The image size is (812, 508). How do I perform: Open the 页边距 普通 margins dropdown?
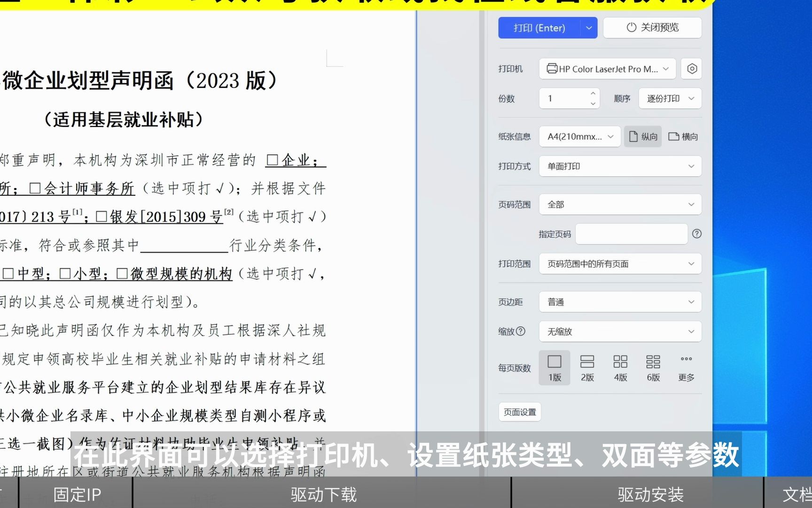click(x=620, y=302)
